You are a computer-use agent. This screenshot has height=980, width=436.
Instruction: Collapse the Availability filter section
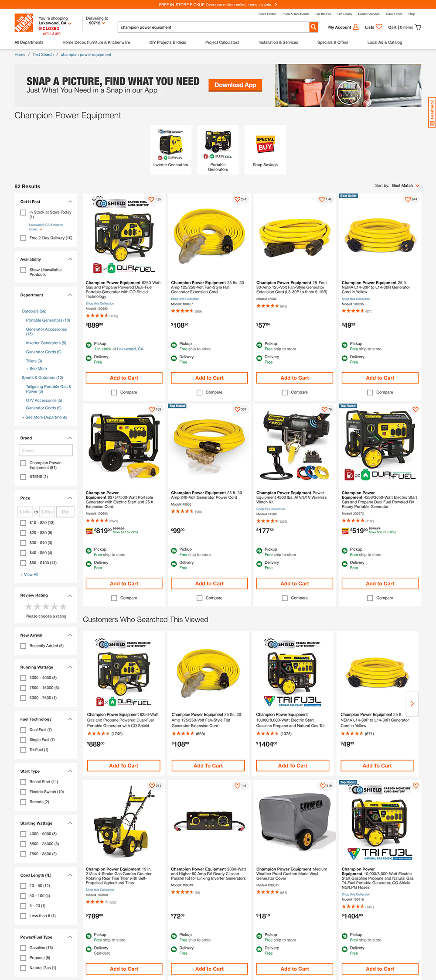pos(70,259)
